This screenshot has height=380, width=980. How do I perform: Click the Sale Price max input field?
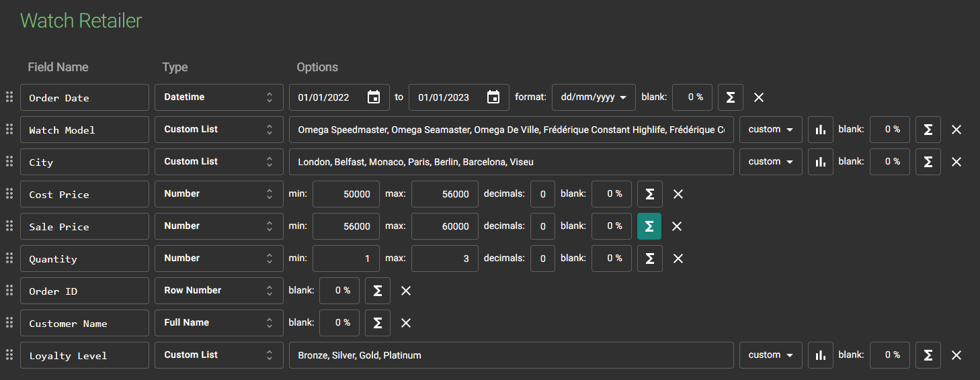click(444, 226)
